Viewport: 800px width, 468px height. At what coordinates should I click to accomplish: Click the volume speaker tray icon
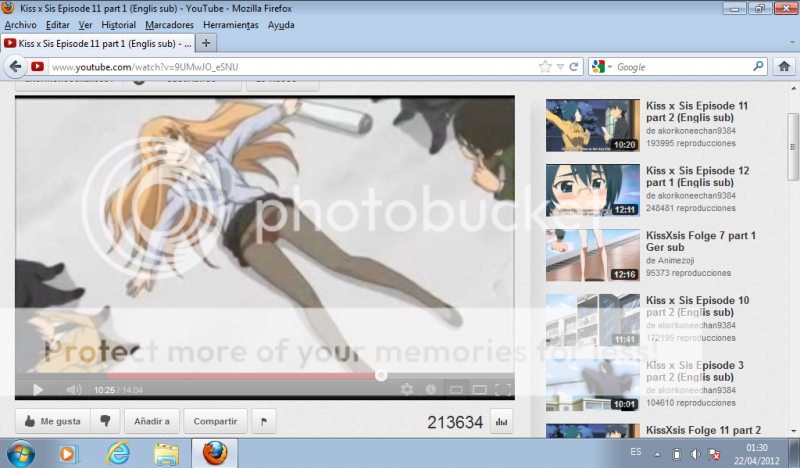(x=695, y=454)
